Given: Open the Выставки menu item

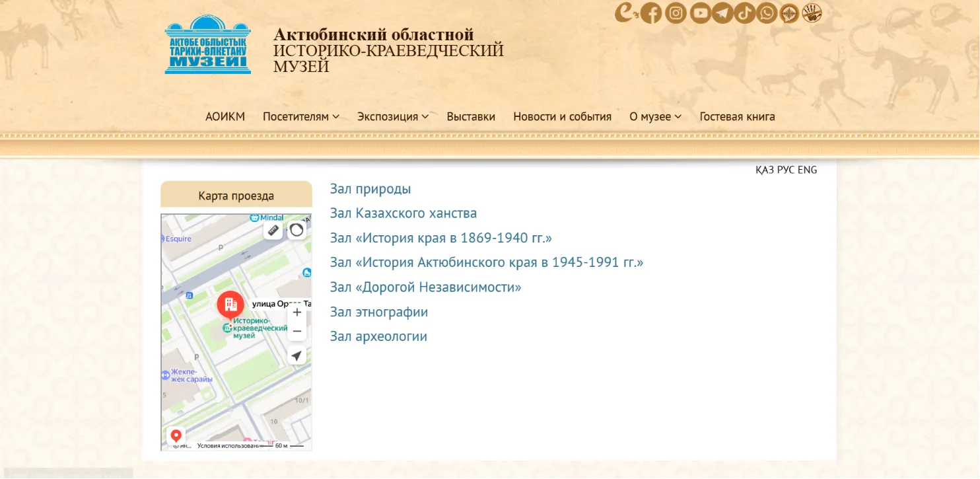Looking at the screenshot, I should point(471,117).
